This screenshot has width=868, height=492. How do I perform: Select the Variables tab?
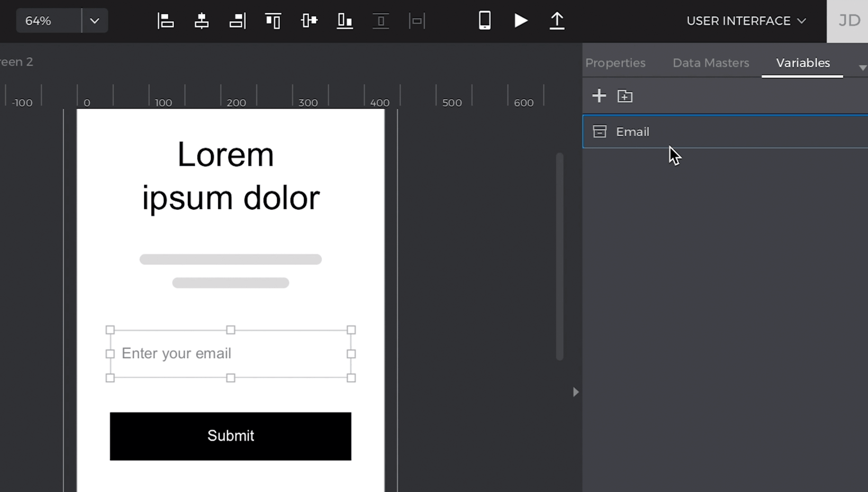803,62
